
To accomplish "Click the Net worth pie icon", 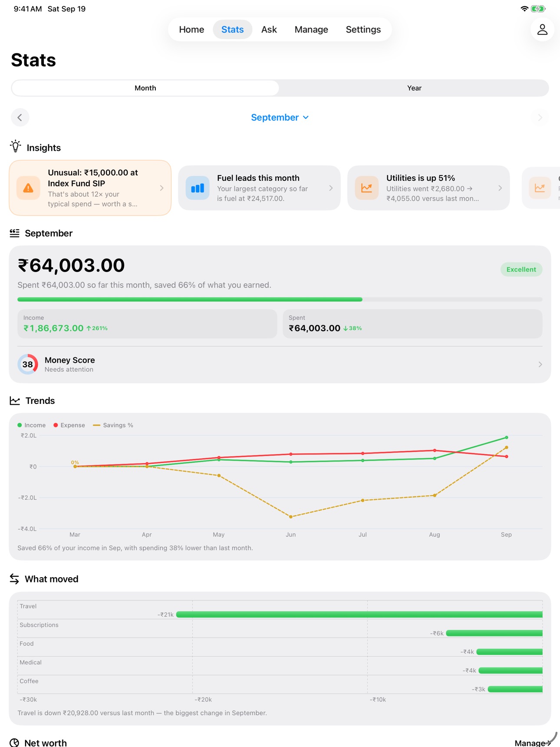I will click(14, 743).
